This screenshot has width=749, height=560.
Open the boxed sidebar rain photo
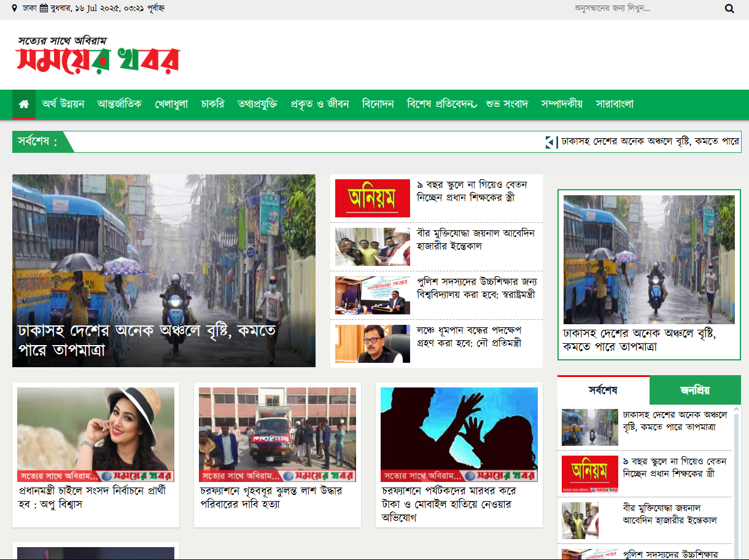(x=649, y=260)
